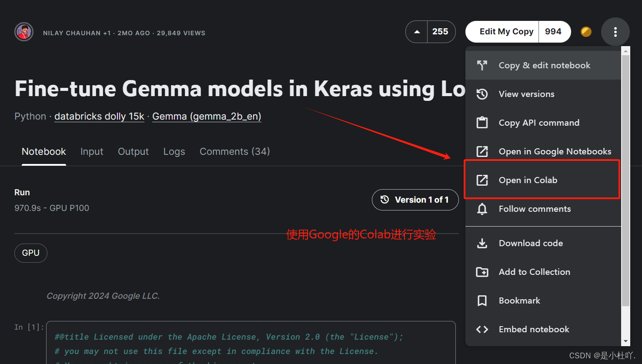Switch to the Output tab
Image resolution: width=642 pixels, height=364 pixels.
pyautogui.click(x=133, y=151)
